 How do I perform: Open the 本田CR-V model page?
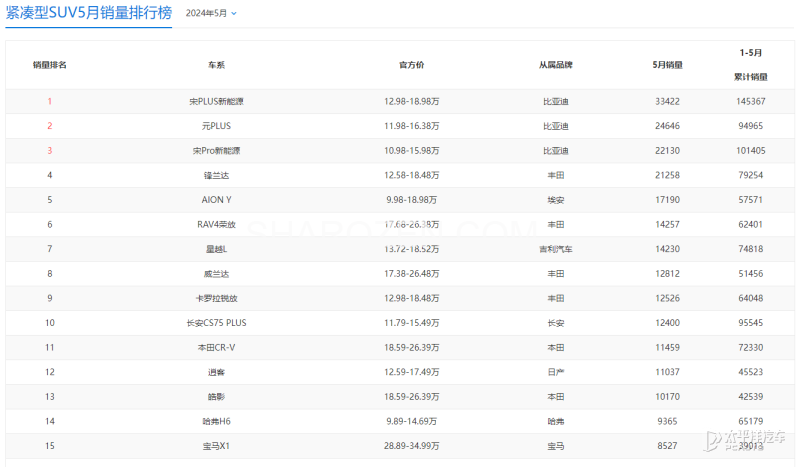pyautogui.click(x=216, y=347)
